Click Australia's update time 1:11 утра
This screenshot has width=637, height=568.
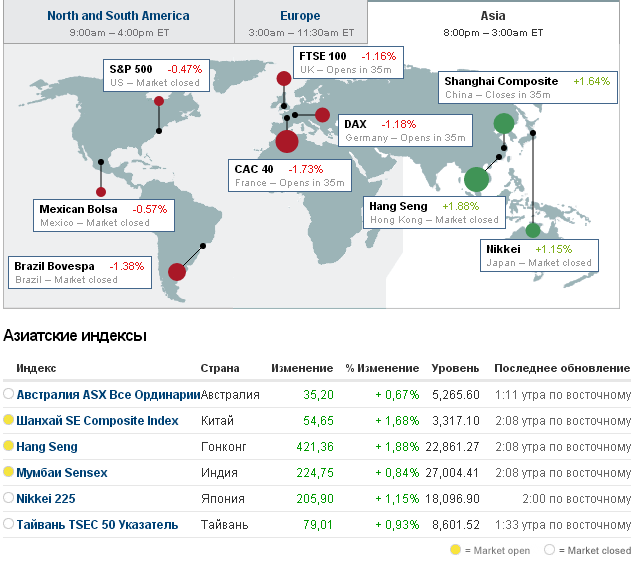563,395
